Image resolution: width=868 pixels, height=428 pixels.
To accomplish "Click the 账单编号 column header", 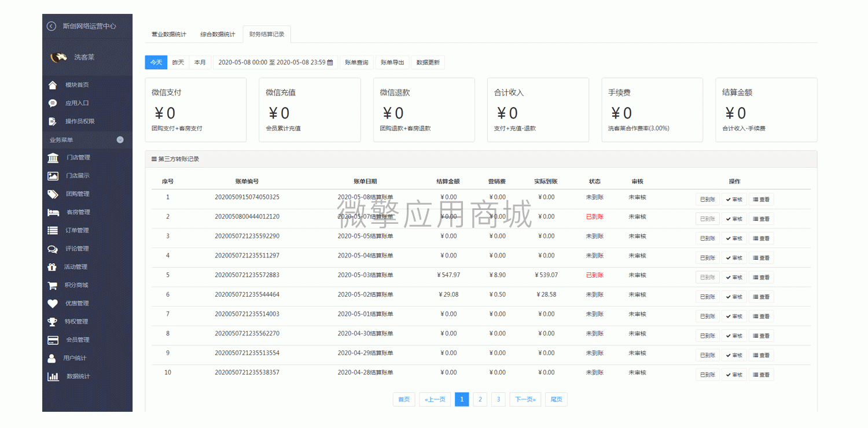I will [x=247, y=182].
